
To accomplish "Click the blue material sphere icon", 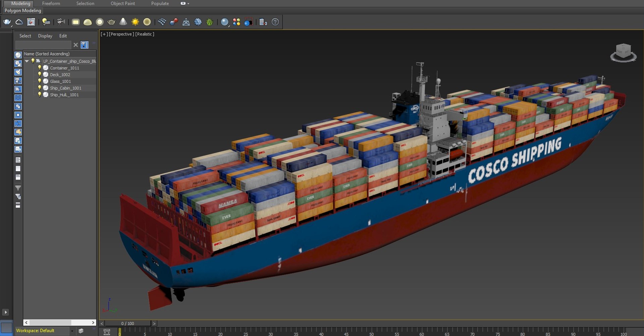I will (224, 22).
